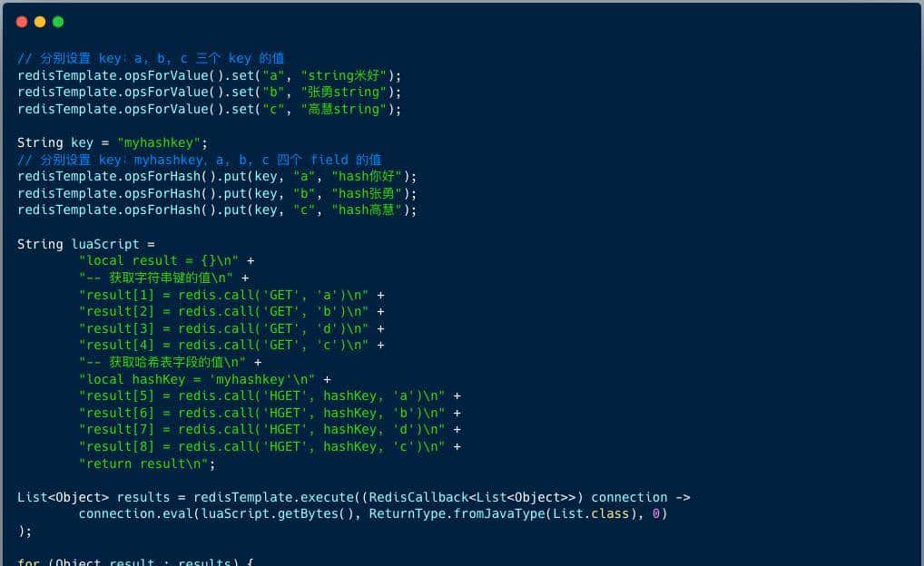Click the red close window button
924x566 pixels.
pos(22,22)
